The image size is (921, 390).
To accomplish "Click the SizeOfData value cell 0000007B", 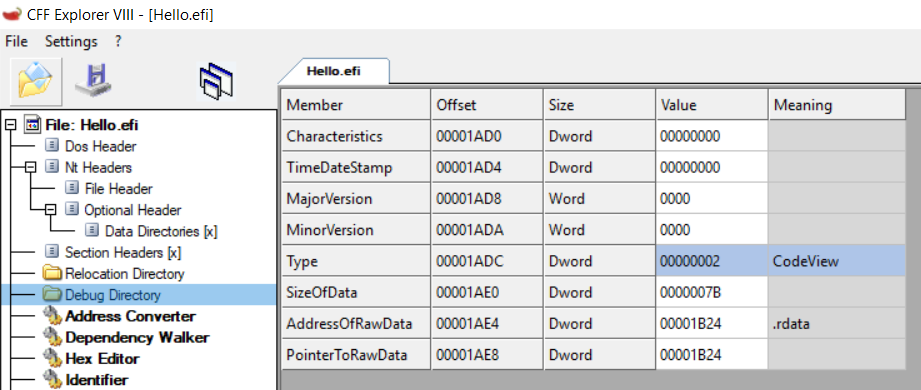I will point(712,292).
